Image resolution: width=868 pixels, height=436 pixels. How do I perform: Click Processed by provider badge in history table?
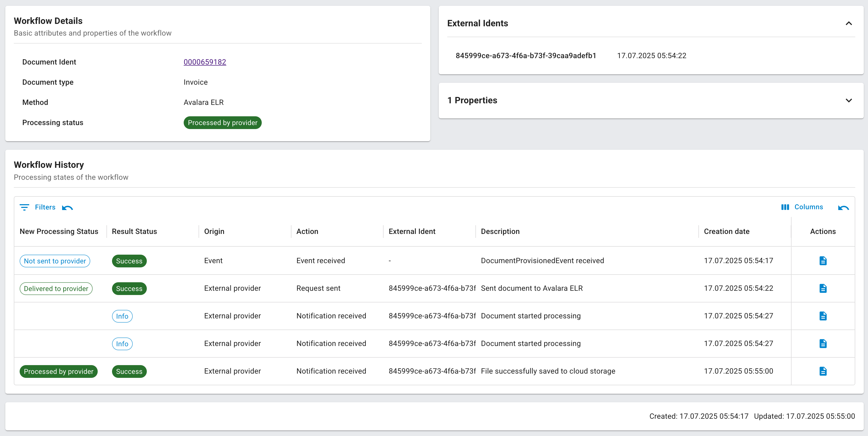59,372
